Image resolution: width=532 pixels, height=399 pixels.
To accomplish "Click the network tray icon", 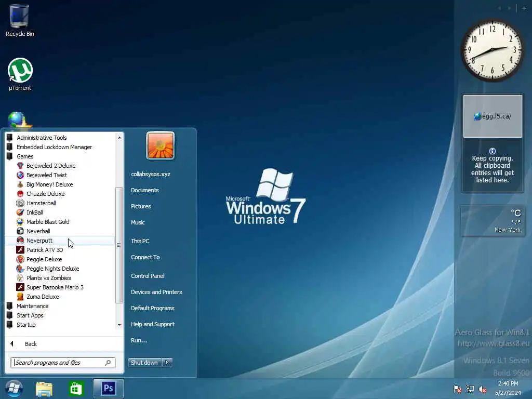I will (470, 389).
